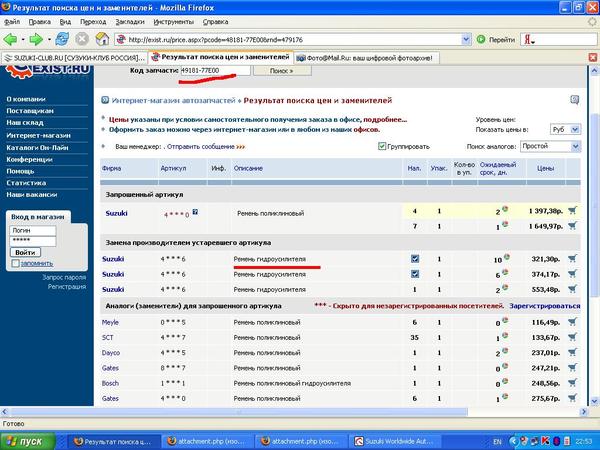The height and width of the screenshot is (450, 600).
Task: Open the Поиск аналогов Простой dropdown
Action: click(x=550, y=146)
